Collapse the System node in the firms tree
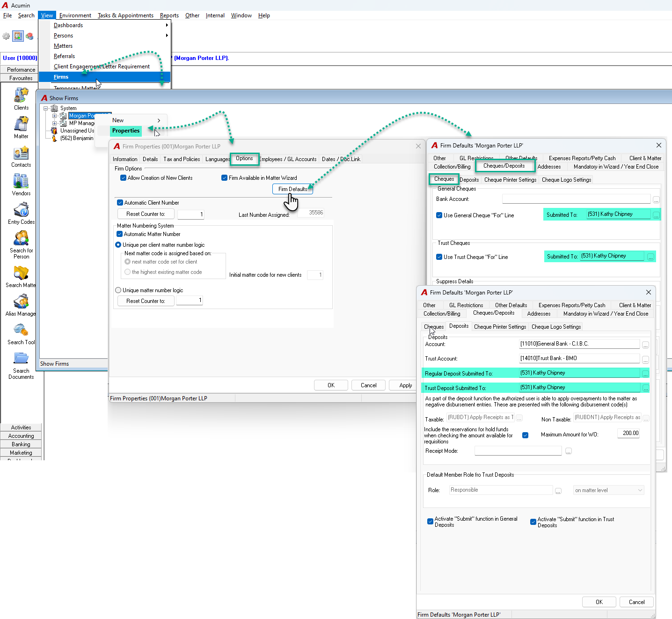 pos(46,108)
